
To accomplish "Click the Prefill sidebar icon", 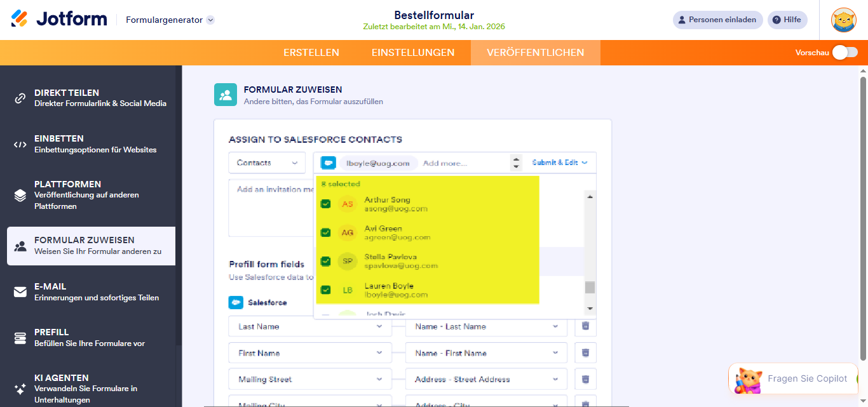I will [20, 338].
